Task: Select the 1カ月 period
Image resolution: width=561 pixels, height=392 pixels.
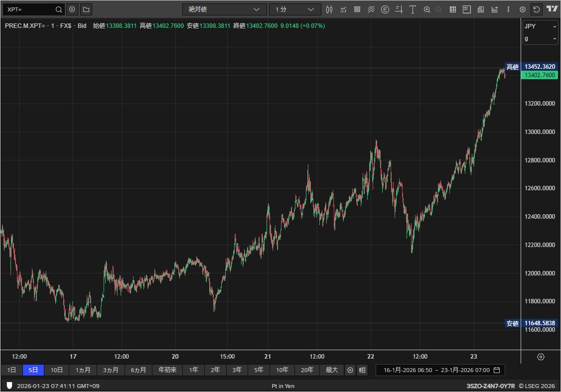Action: click(x=83, y=370)
